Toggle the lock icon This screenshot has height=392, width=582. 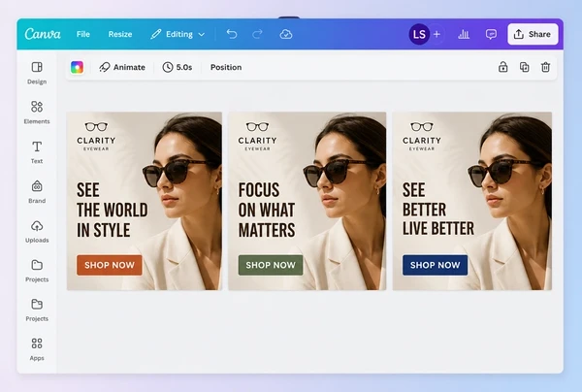click(x=502, y=67)
